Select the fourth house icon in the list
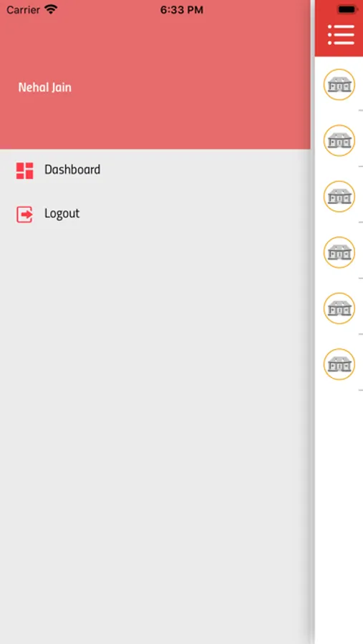 339,252
